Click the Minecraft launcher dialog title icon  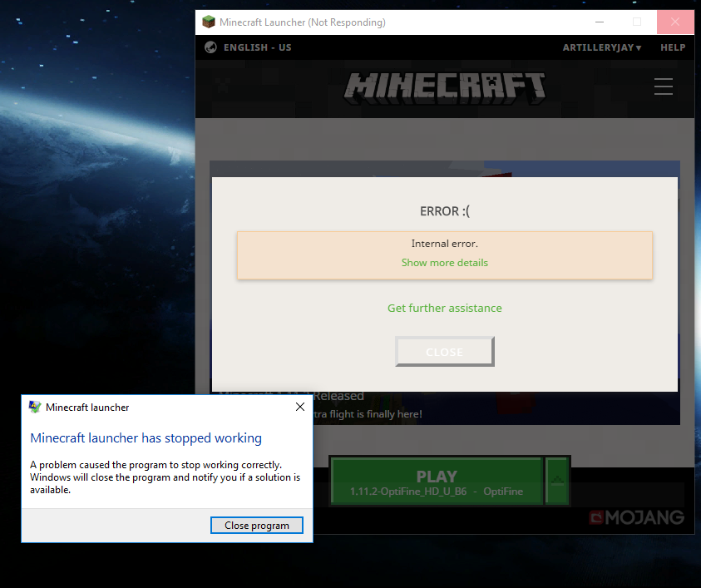35,407
